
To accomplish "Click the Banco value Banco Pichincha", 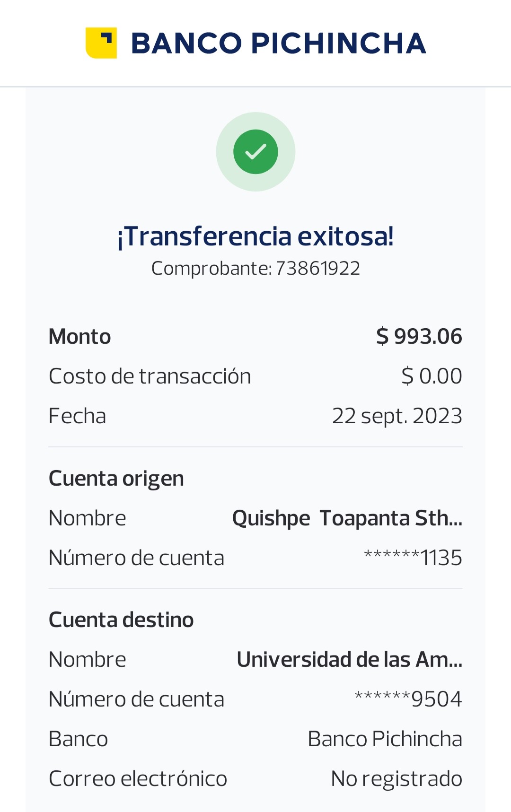I will point(385,739).
